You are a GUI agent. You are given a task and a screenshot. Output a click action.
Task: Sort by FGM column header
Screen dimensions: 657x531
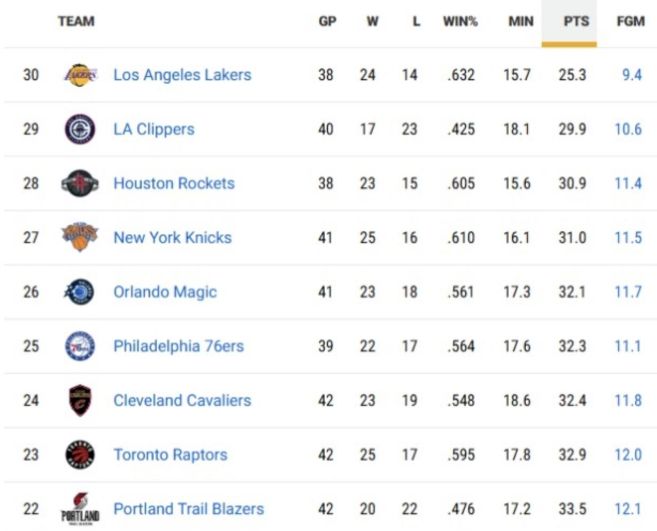(x=630, y=21)
